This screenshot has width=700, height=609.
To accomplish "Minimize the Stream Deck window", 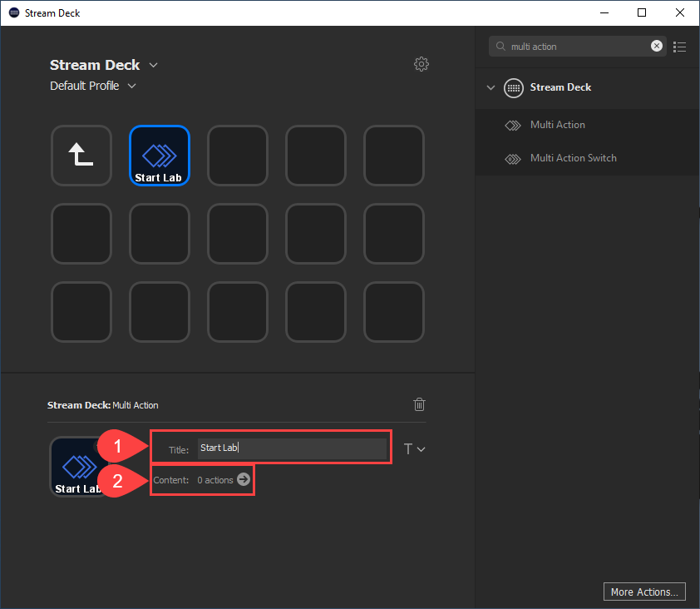I will coord(604,12).
